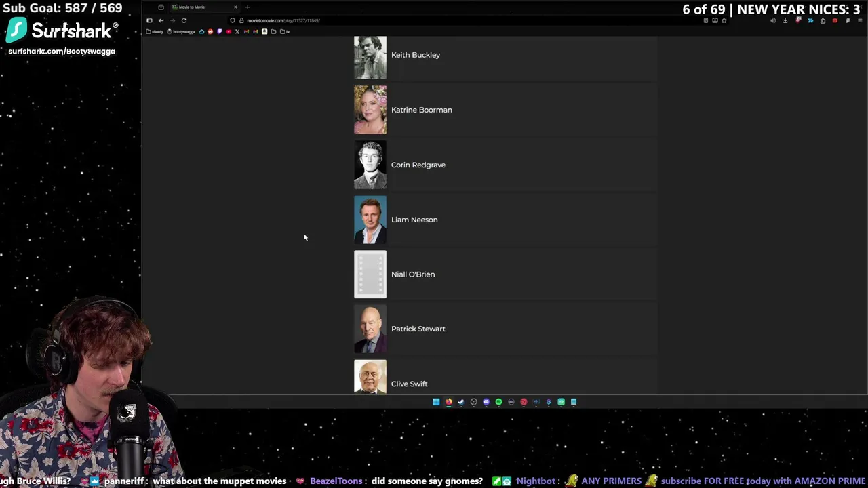
Task: Click Patrick Stewart's photo thumbnail
Action: click(370, 329)
